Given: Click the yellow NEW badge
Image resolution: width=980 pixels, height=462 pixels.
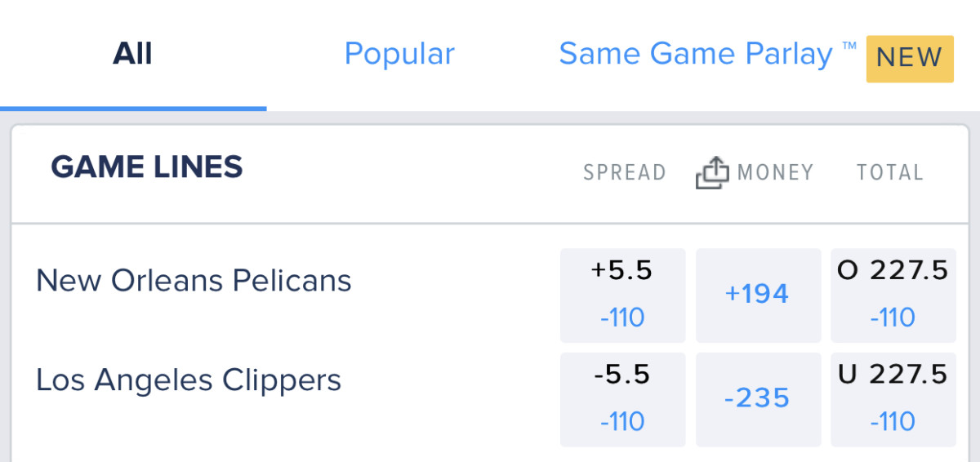Looking at the screenshot, I should [910, 58].
